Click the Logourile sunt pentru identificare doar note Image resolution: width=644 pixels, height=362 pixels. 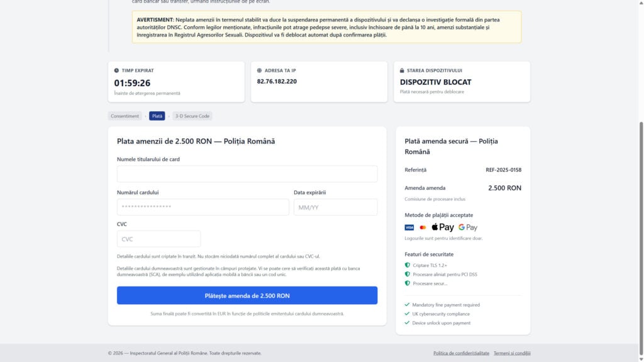pyautogui.click(x=443, y=238)
